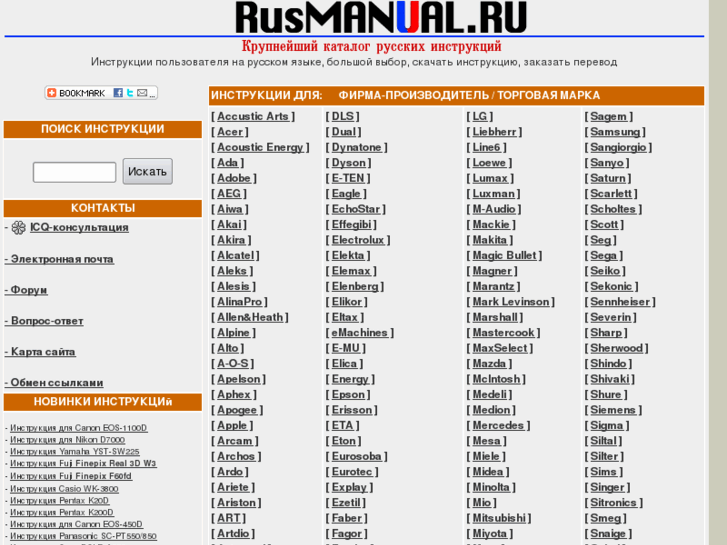Open Canon EOS-1100D instruction link
Screen dimensions: 727x545
coord(79,428)
